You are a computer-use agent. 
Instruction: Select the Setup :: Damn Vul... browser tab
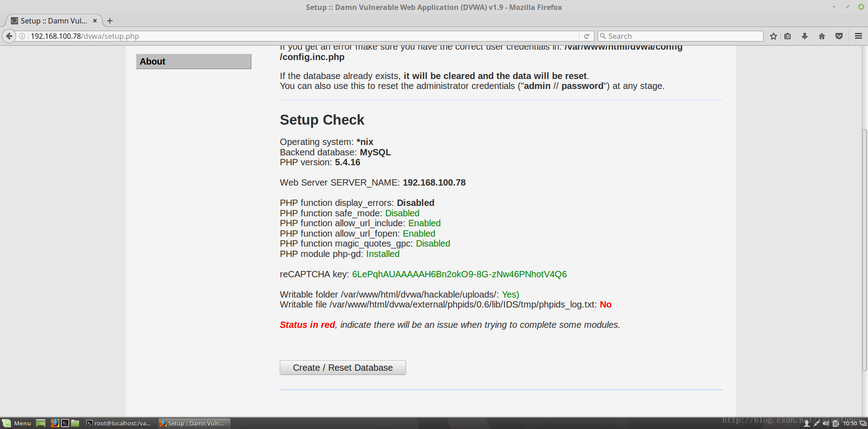click(x=53, y=21)
